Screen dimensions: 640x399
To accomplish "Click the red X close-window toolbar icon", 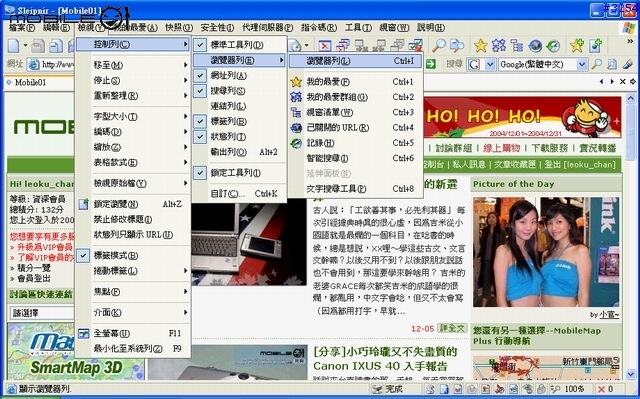I will (x=325, y=45).
